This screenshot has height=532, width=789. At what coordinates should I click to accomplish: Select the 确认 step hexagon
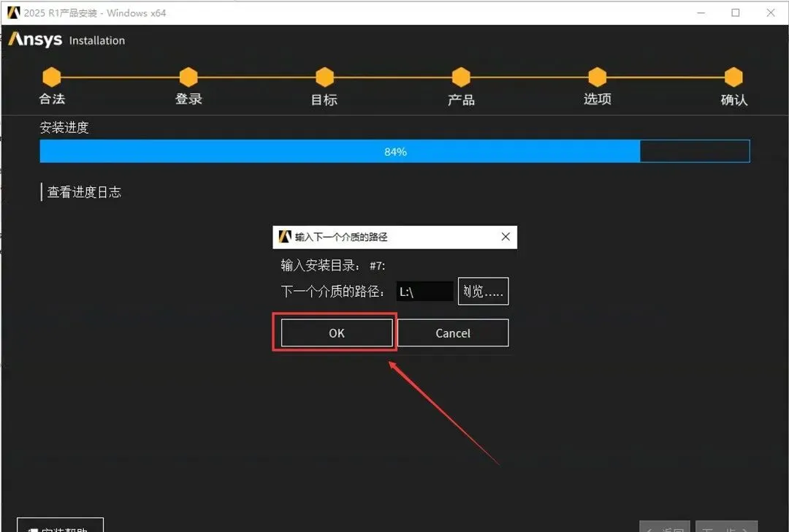(x=733, y=77)
